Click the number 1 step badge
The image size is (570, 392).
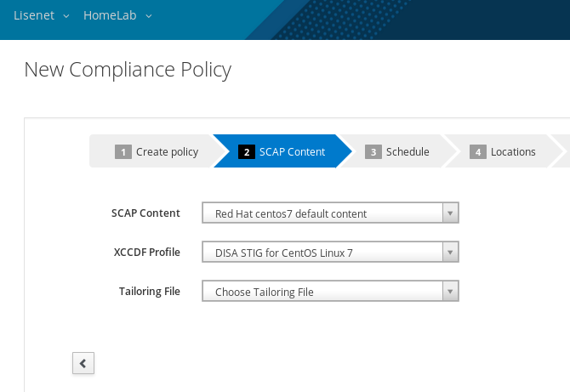pos(123,152)
